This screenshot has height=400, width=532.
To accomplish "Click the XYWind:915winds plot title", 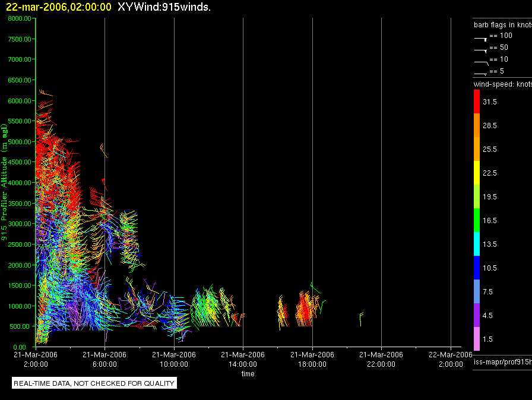I will (164, 7).
